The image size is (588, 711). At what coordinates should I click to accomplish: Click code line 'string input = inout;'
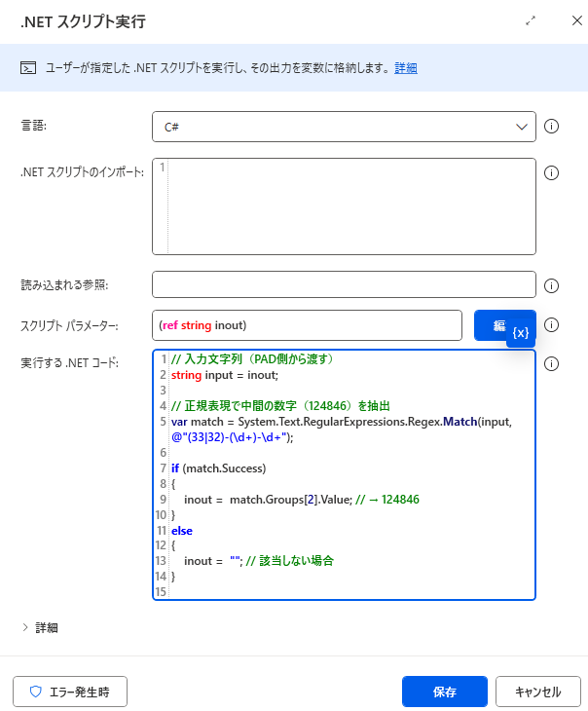click(225, 375)
